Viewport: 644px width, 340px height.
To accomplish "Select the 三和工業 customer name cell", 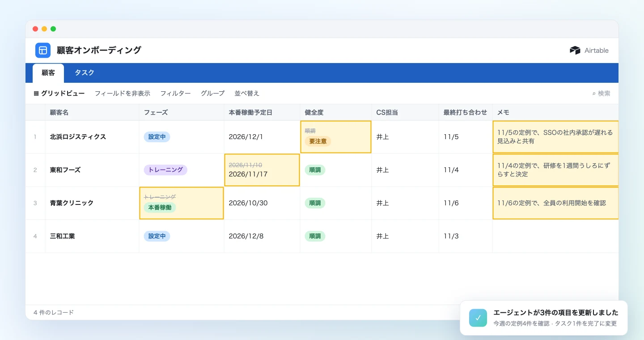I will [x=92, y=236].
